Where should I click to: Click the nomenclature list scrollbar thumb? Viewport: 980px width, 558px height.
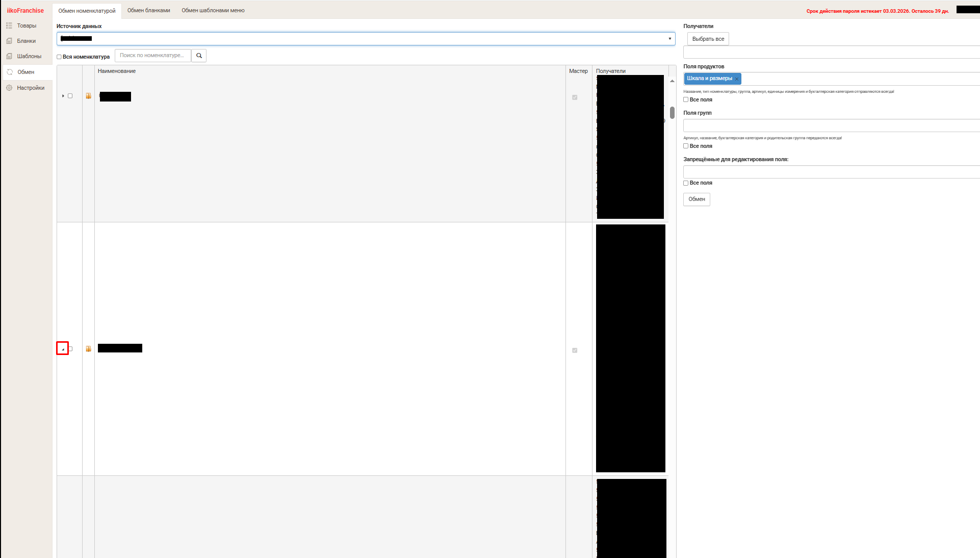[x=672, y=113]
